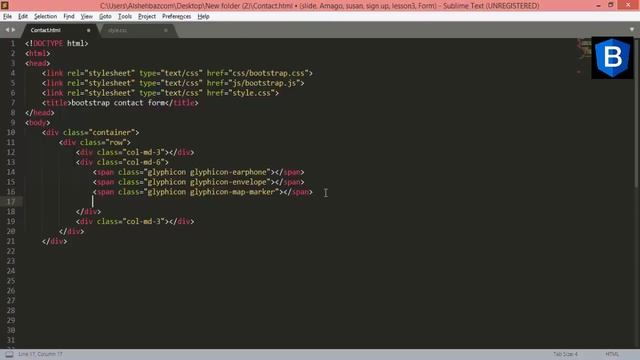Screen dimensions: 640x360
Task: Restore down the Sublime Text window
Action: point(611,5)
